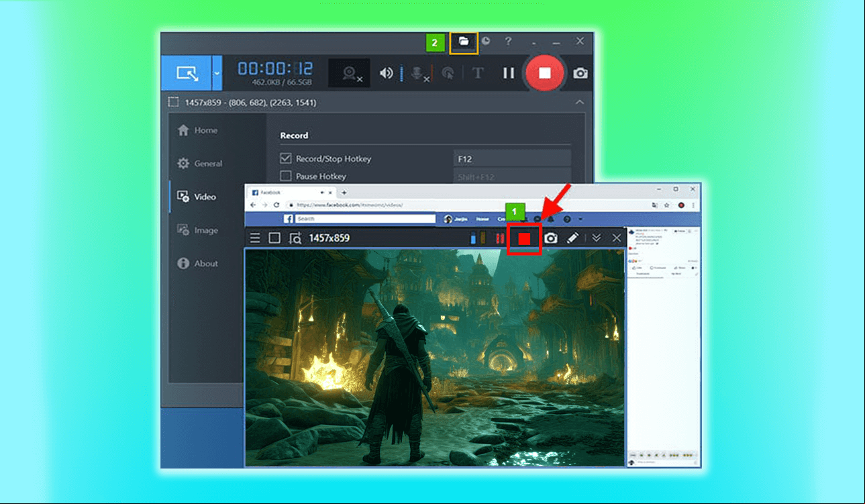Open a new browser tab with plus
865x504 pixels.
click(x=344, y=193)
